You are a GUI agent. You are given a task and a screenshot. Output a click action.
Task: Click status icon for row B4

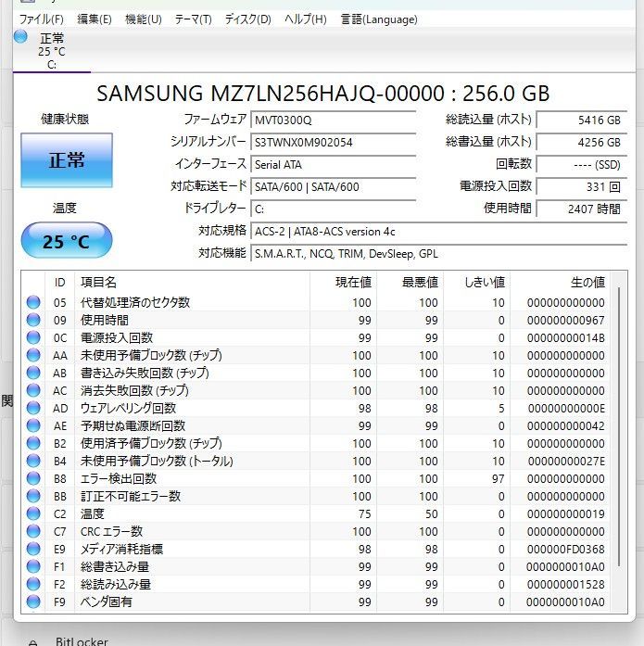click(x=33, y=461)
